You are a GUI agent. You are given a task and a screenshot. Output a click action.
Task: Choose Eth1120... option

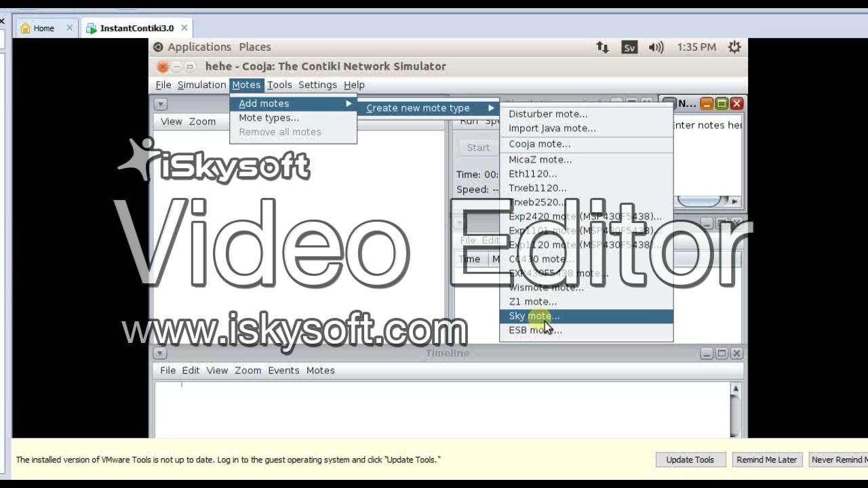coord(587,174)
